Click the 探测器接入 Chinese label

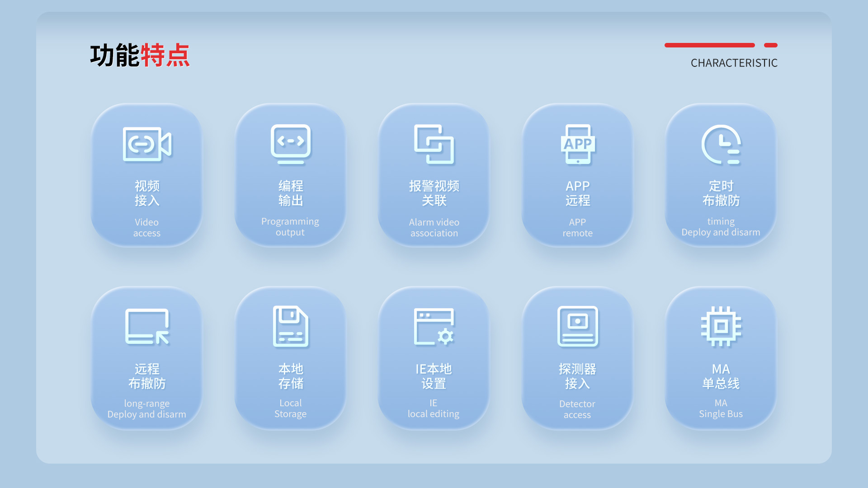pos(577,376)
